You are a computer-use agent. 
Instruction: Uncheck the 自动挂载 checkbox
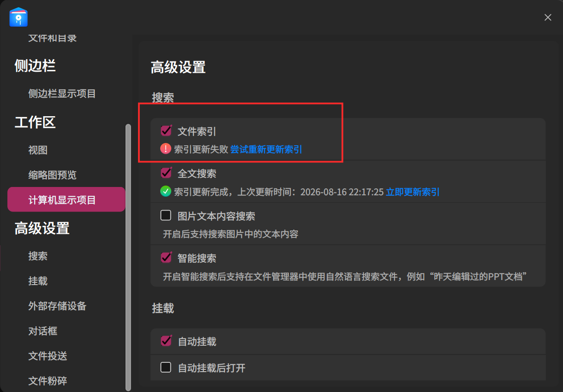166,341
